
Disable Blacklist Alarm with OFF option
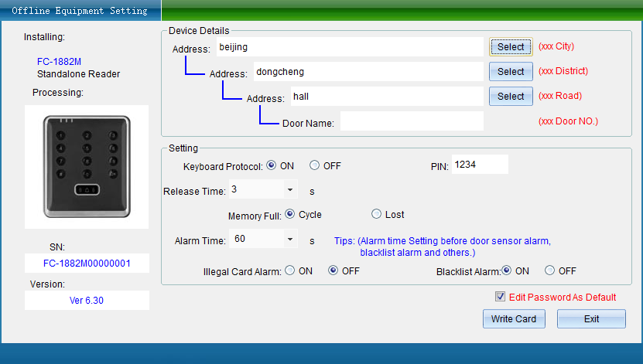coord(550,270)
